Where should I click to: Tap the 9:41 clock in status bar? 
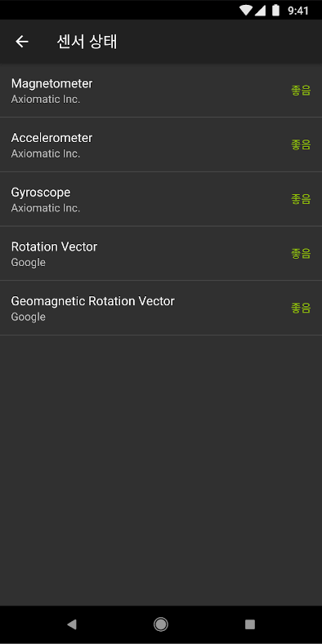point(298,11)
